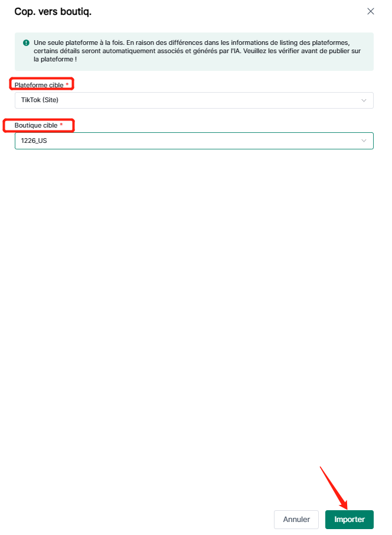Click the empty dialog area below the fields
Viewport: 392px width, 535px height.
click(194, 307)
